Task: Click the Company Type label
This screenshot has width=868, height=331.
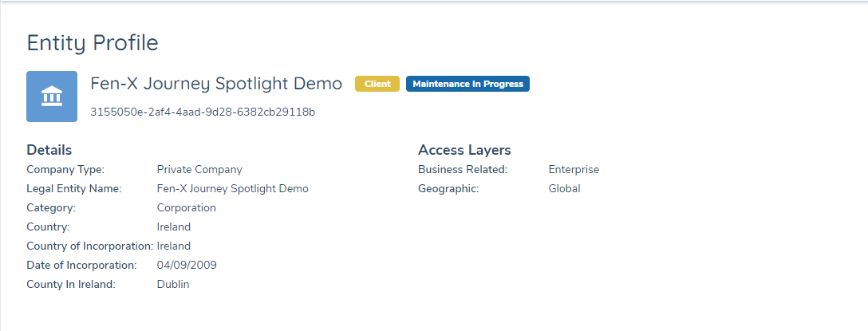Action: coord(65,170)
